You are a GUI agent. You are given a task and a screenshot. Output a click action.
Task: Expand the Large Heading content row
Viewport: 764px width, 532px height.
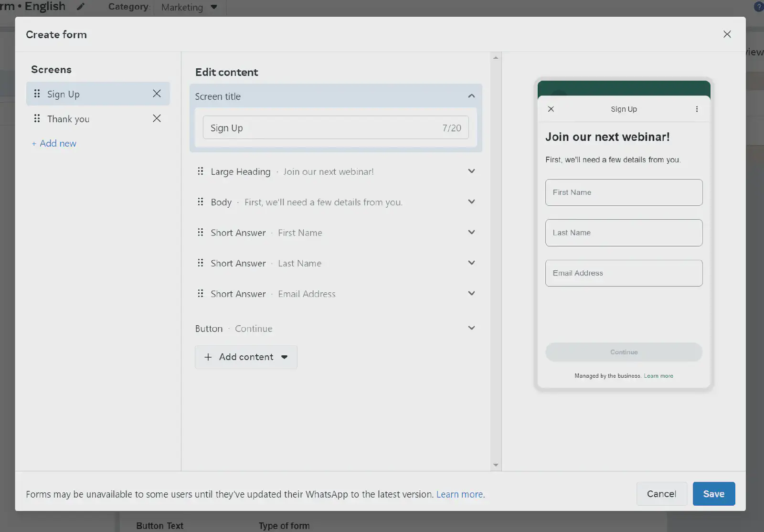471,171
